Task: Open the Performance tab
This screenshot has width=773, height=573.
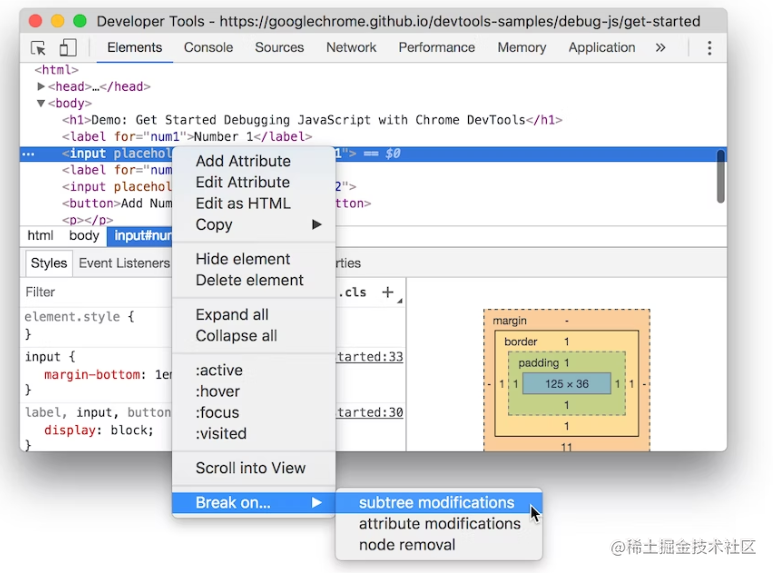Action: pos(437,47)
